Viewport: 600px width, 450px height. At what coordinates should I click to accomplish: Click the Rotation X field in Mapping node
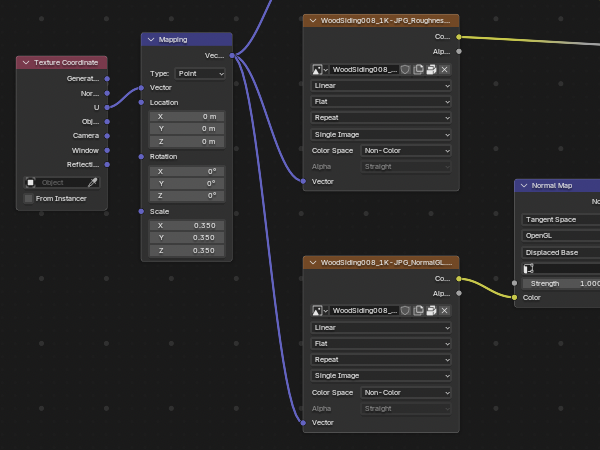pyautogui.click(x=187, y=171)
